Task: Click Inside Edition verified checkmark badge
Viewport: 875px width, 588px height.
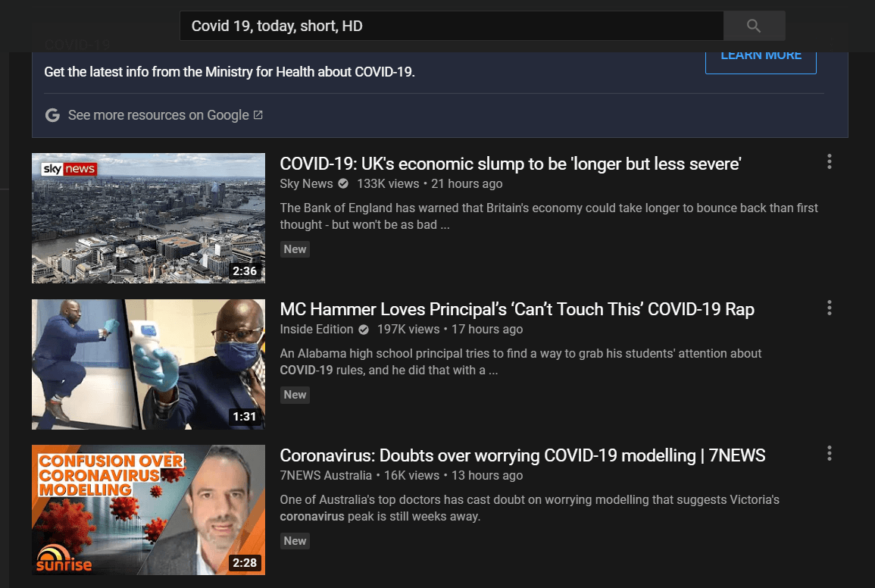Action: tap(364, 330)
